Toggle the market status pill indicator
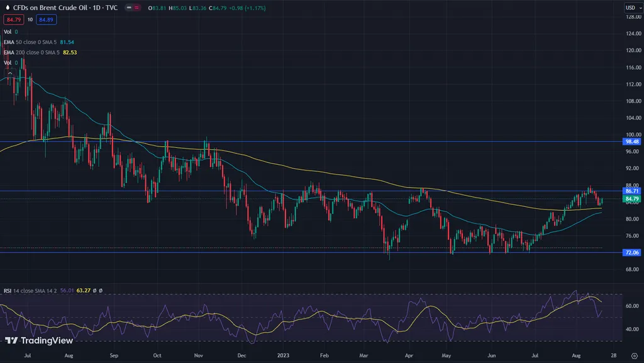Screen dimensions: 644x363 point(133,7)
